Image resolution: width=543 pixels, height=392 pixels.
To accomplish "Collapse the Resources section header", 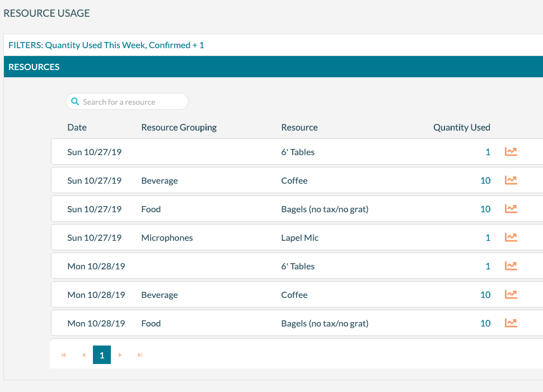I will (x=34, y=67).
